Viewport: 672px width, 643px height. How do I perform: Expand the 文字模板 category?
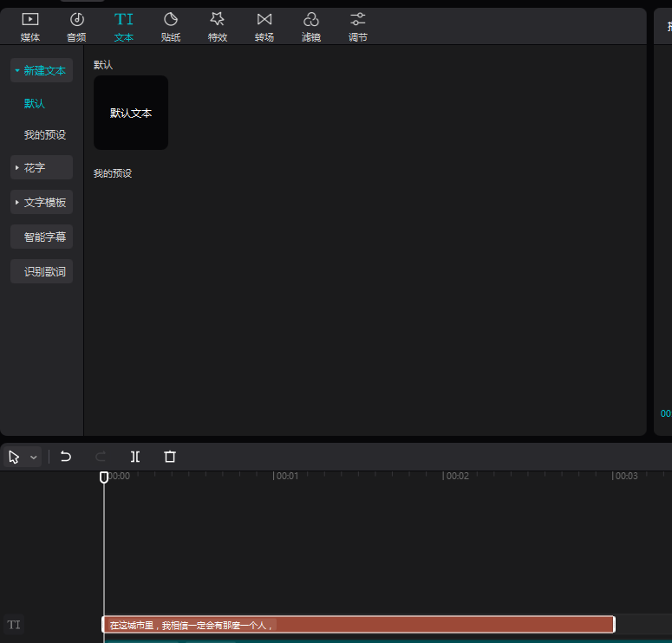[42, 202]
